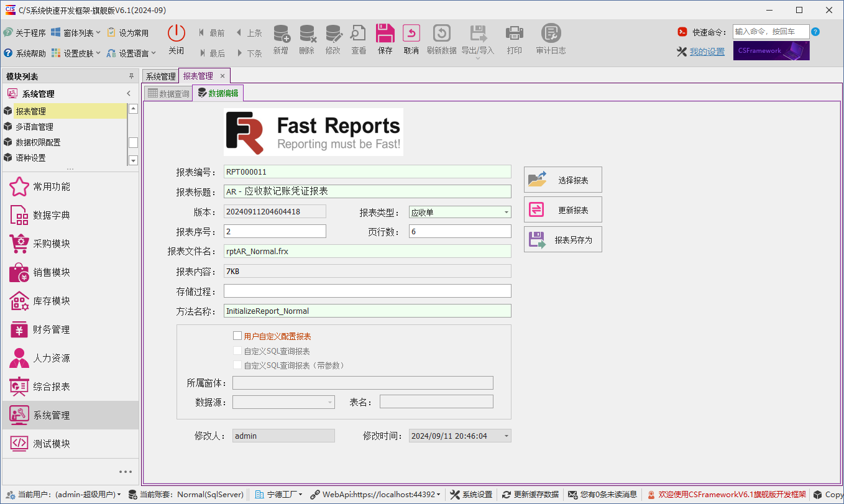Click the 报表另存为 button

coord(563,239)
